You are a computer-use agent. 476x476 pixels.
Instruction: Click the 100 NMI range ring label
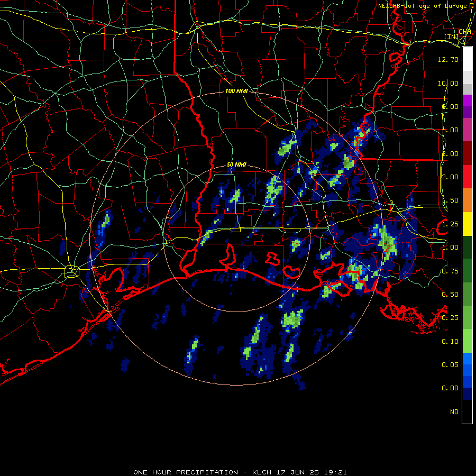click(x=236, y=91)
